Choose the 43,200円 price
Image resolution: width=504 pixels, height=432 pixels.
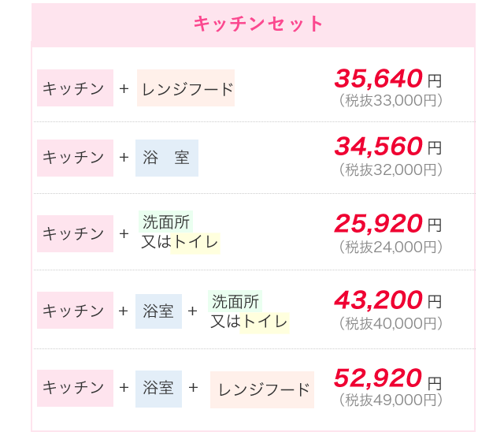pos(387,300)
